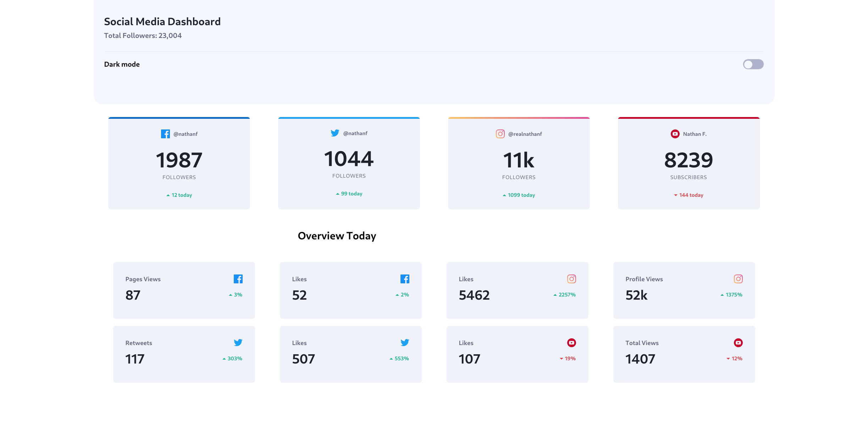
Task: Click Instagram icon on Profile Views card
Action: coord(738,279)
